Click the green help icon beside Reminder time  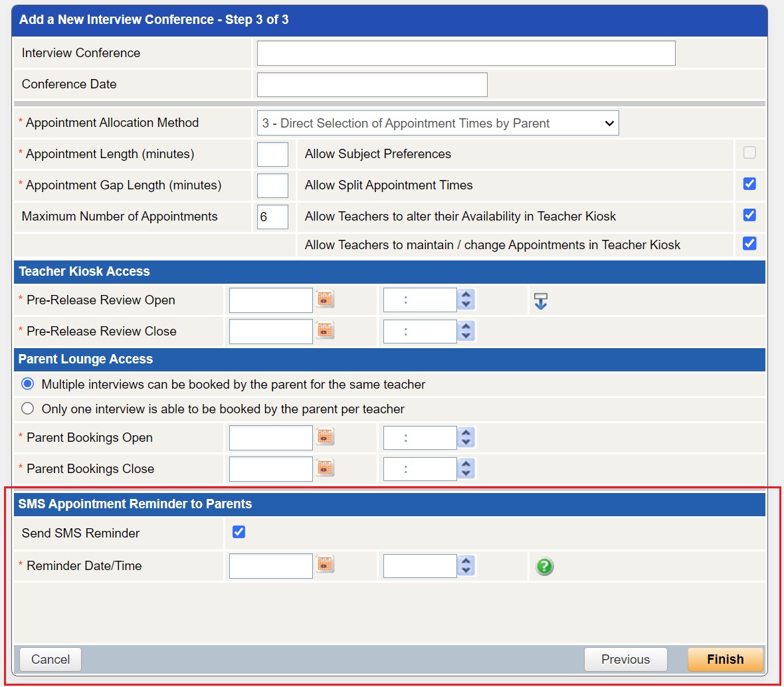tap(545, 566)
